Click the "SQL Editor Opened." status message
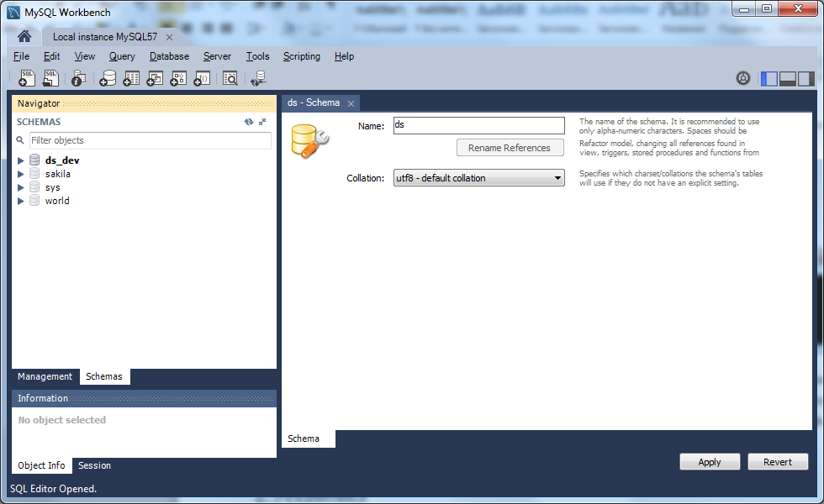Viewport: 824px width, 504px height. click(54, 489)
